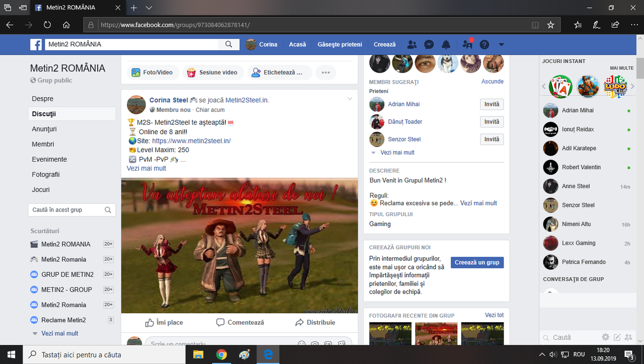The height and width of the screenshot is (364, 644).
Task: Add page to favorites with star icon
Action: point(550,25)
